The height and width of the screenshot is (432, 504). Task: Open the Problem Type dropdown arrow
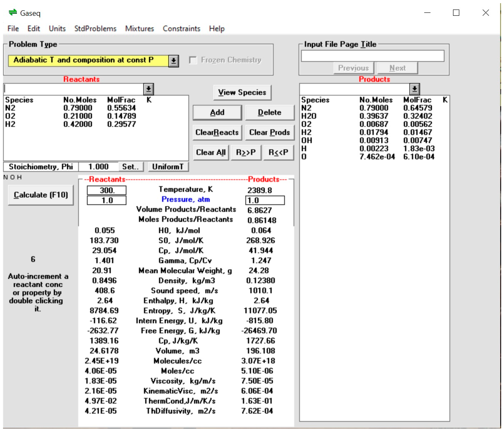(x=173, y=61)
